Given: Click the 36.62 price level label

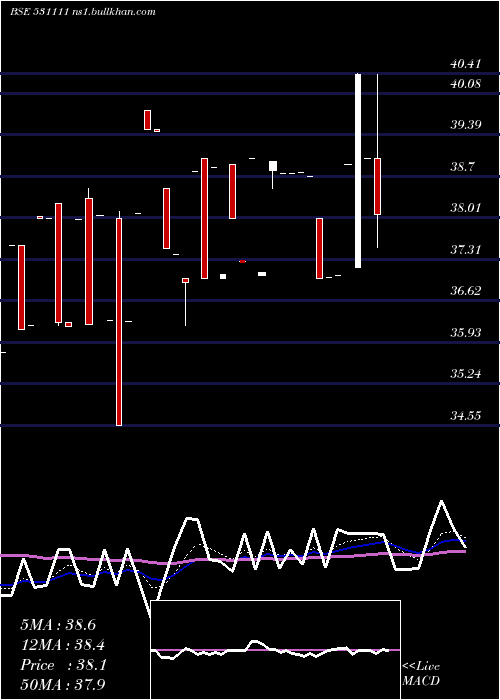Looking at the screenshot, I should (x=466, y=291).
